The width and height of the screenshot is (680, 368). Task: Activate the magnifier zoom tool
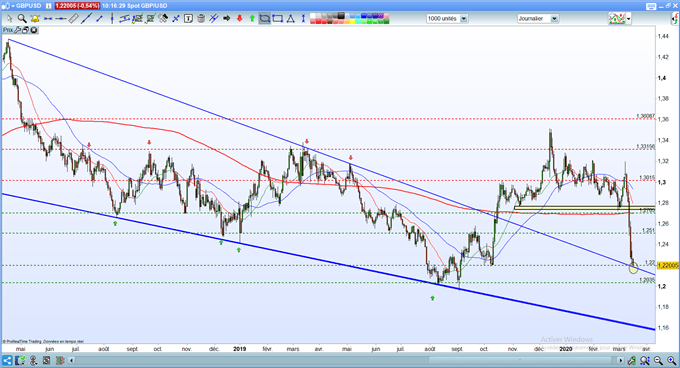point(22,19)
